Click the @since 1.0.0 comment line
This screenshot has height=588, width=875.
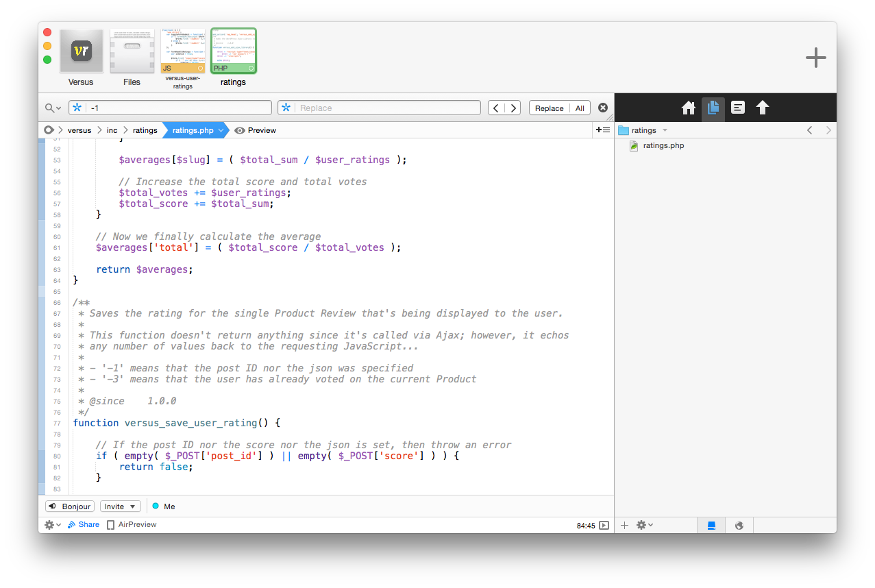(127, 401)
